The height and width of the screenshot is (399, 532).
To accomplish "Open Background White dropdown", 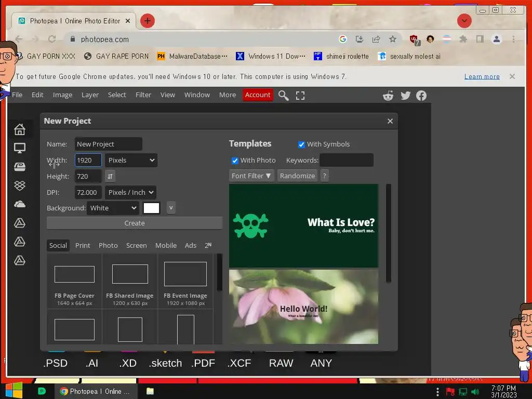I will tap(113, 208).
